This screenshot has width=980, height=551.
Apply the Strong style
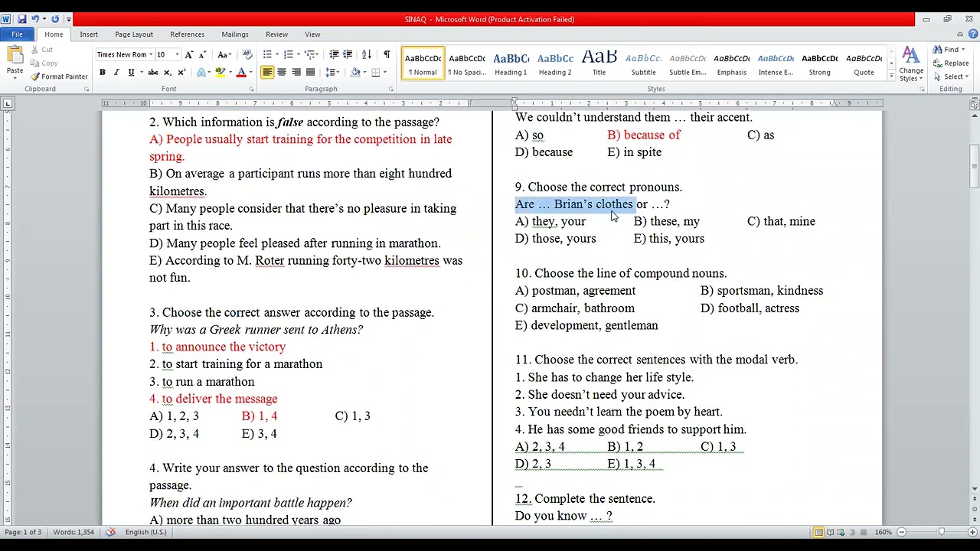coord(819,64)
